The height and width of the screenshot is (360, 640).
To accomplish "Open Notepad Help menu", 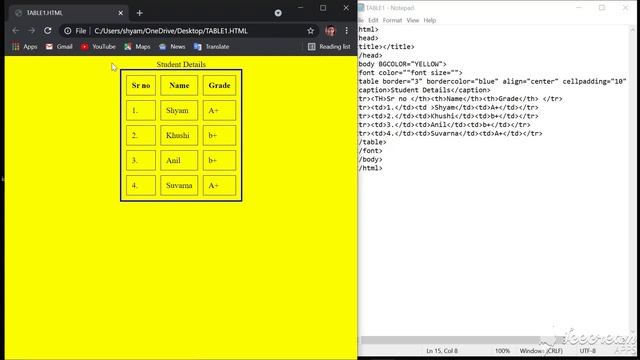I will (429, 20).
